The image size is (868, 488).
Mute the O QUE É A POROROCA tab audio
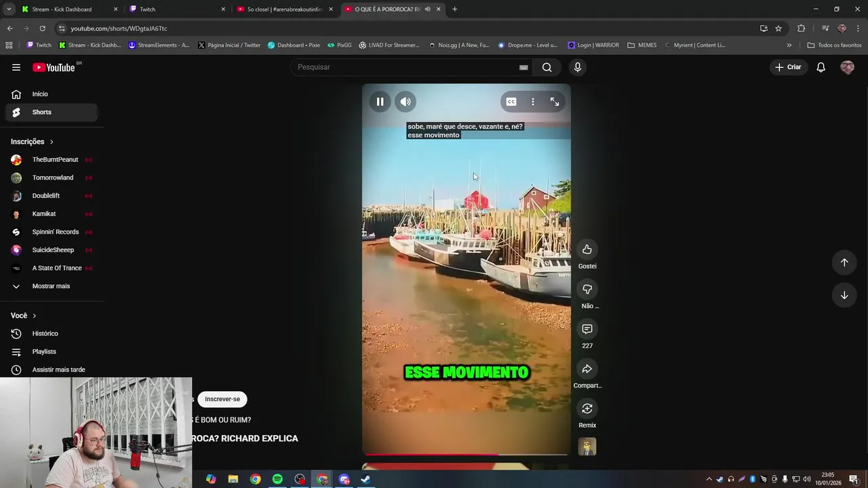point(427,9)
